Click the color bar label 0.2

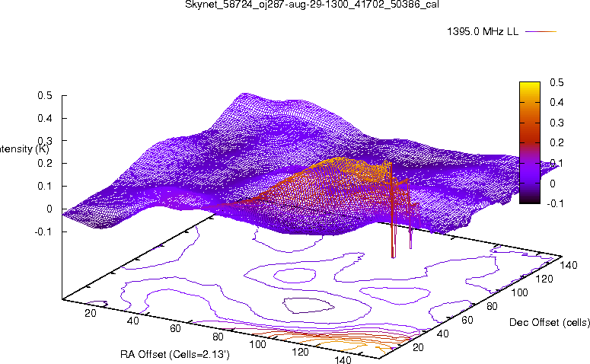coord(557,142)
